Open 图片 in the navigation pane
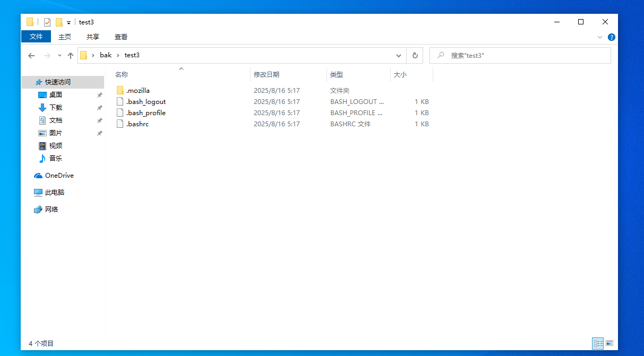Image resolution: width=644 pixels, height=356 pixels. [x=56, y=133]
